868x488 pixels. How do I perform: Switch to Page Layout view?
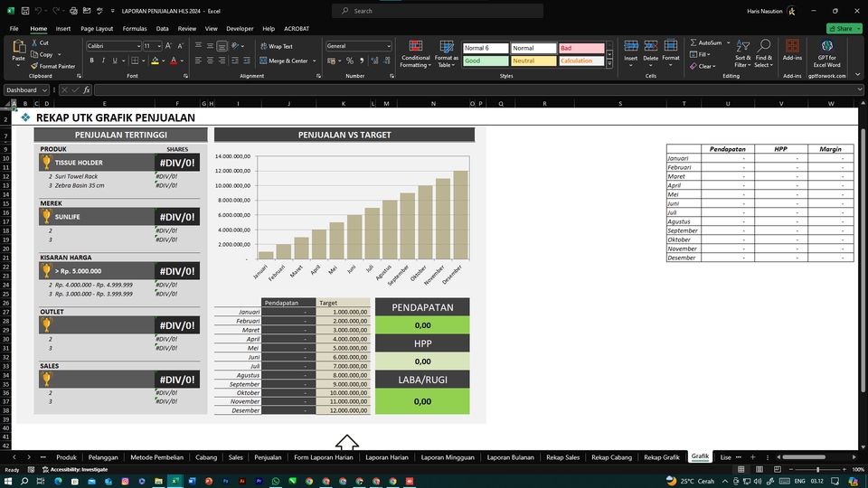click(759, 469)
